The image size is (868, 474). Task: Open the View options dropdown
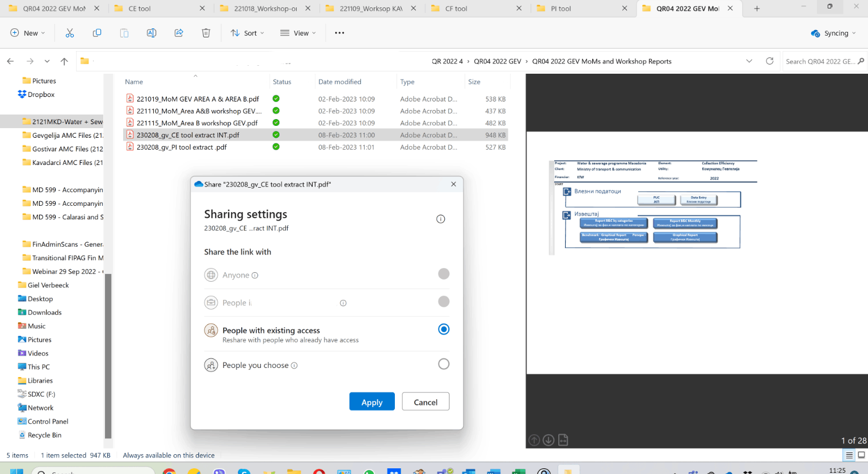click(x=297, y=33)
